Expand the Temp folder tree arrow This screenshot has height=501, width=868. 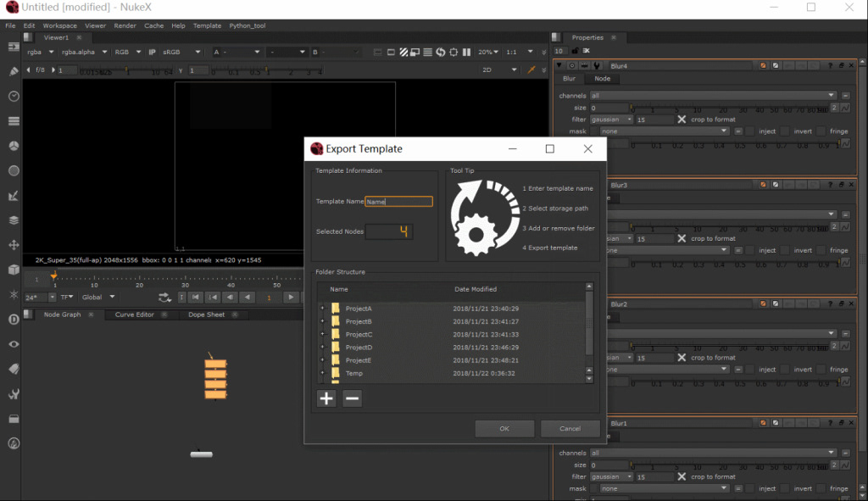pyautogui.click(x=322, y=373)
